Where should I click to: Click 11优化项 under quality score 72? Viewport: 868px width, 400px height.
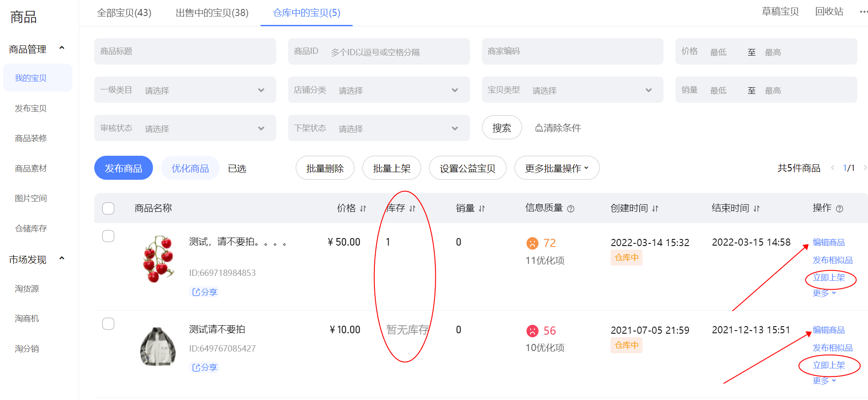545,260
